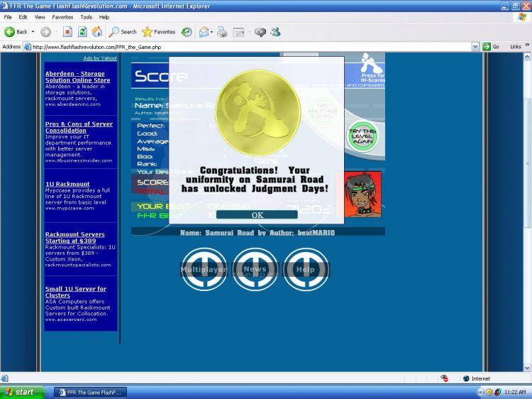Go to the Home page icon

click(x=97, y=32)
